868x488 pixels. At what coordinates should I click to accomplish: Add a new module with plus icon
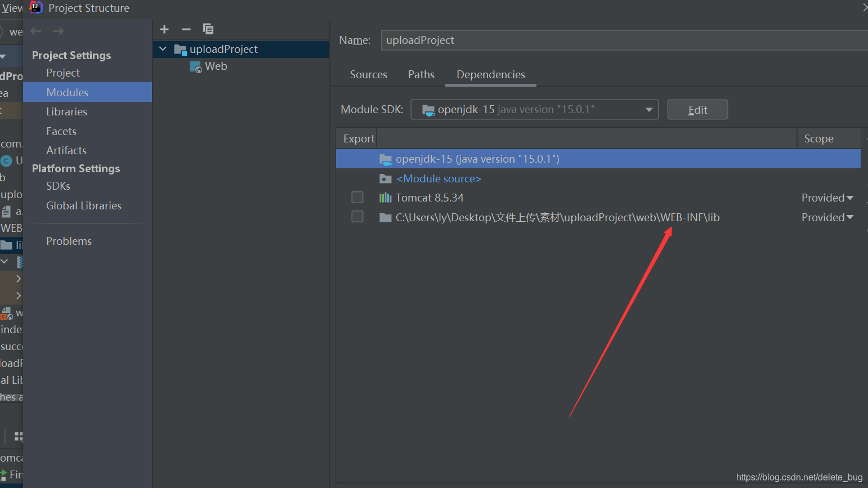point(164,29)
